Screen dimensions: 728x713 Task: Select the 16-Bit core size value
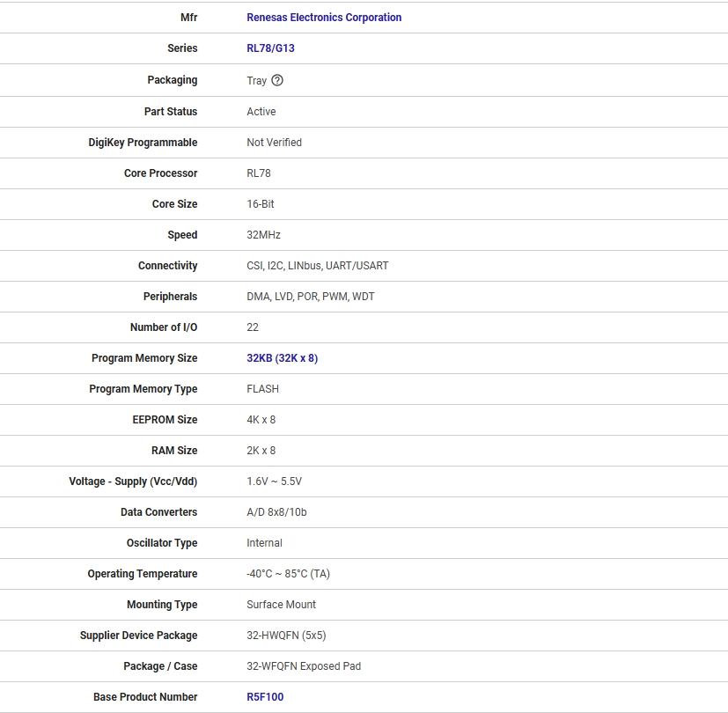click(x=260, y=204)
